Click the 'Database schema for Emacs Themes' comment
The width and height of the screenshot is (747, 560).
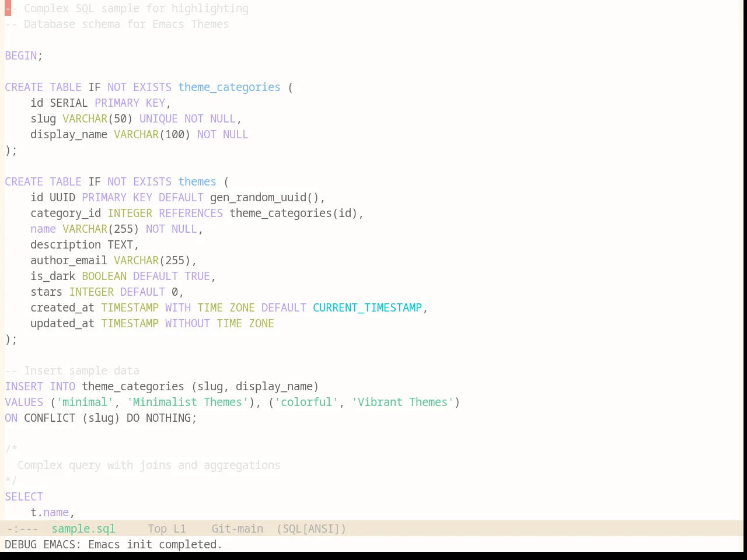117,24
